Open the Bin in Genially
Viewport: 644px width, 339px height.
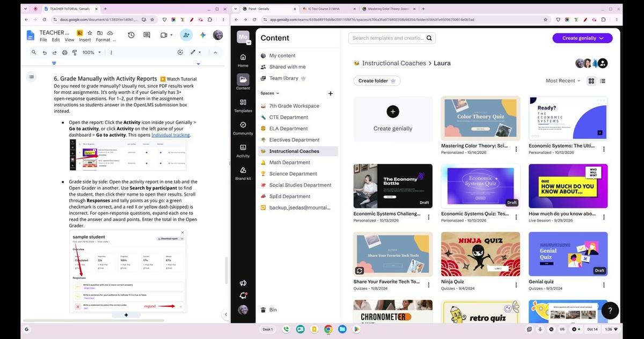point(273,310)
